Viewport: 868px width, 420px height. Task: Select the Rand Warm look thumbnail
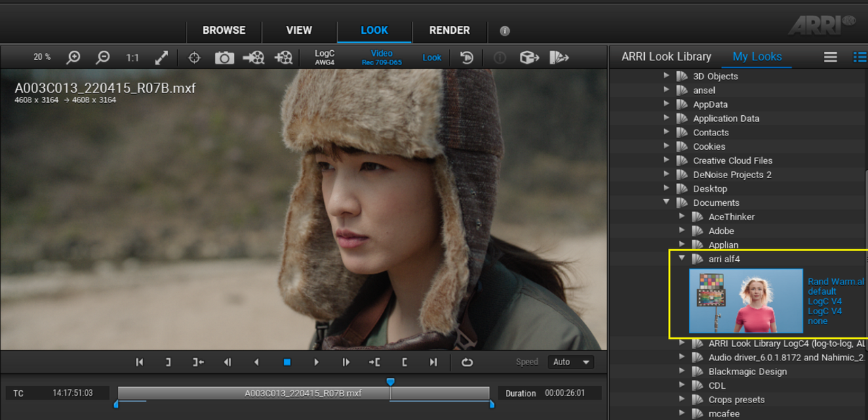click(745, 300)
